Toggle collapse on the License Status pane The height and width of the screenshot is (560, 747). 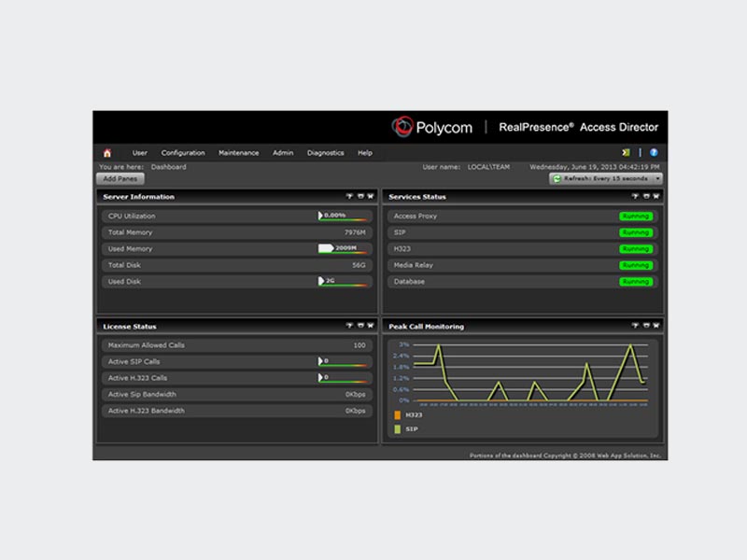[359, 327]
